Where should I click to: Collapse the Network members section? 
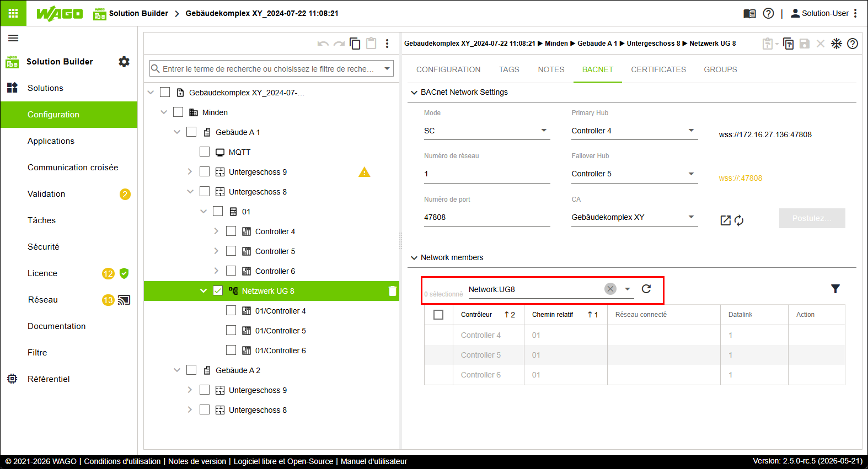point(414,258)
